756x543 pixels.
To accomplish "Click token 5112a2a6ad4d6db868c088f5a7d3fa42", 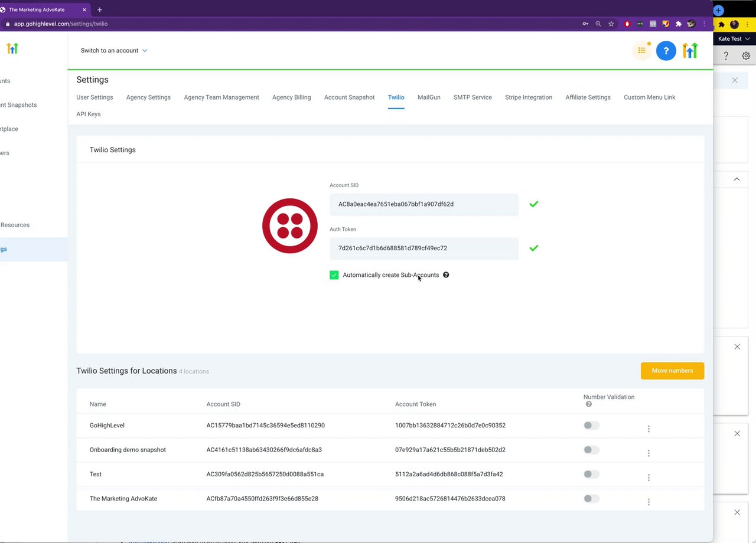I will click(x=449, y=474).
